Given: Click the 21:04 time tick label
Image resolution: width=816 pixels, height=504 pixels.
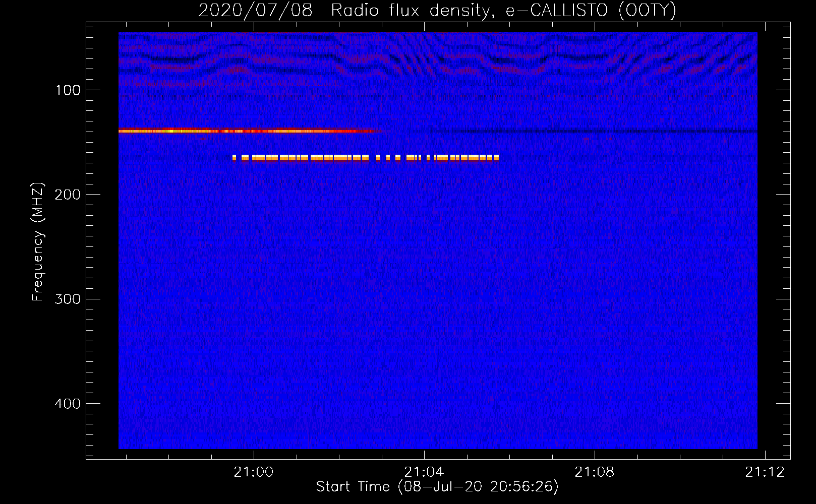Looking at the screenshot, I should coord(424,472).
